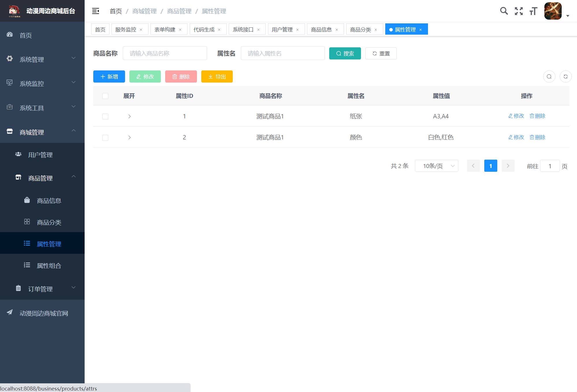Toggle fullscreen mode icon
This screenshot has width=577, height=392.
[x=519, y=11]
